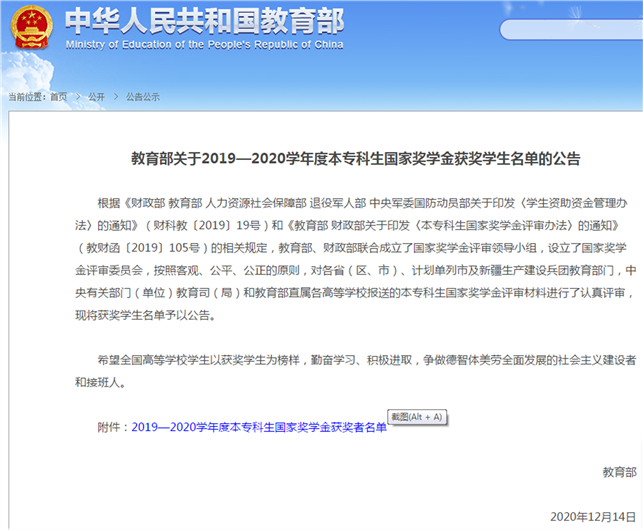The width and height of the screenshot is (643, 530).
Task: Click the text （教财函〔2019〕105号）
Action: (141, 248)
